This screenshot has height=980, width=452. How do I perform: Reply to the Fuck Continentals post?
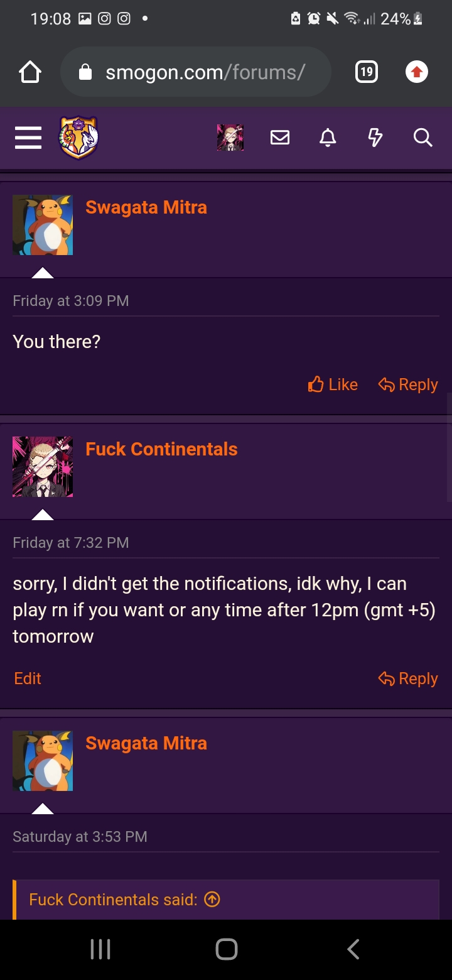click(x=408, y=678)
